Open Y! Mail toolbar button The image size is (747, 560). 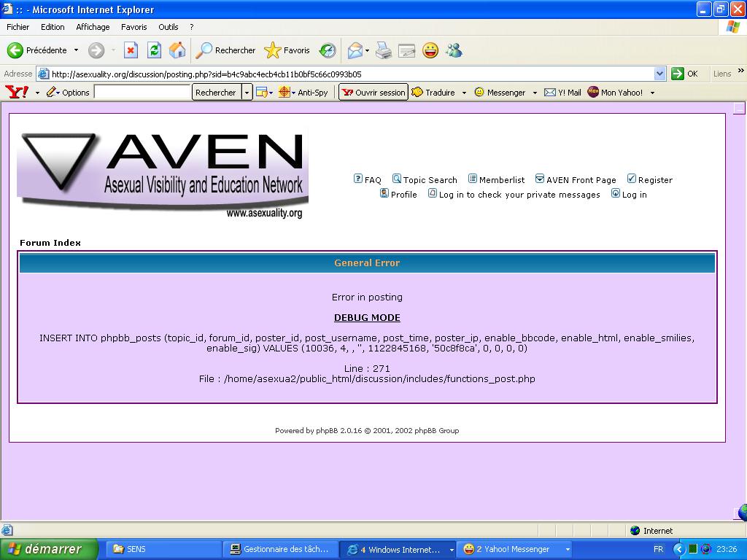[562, 93]
